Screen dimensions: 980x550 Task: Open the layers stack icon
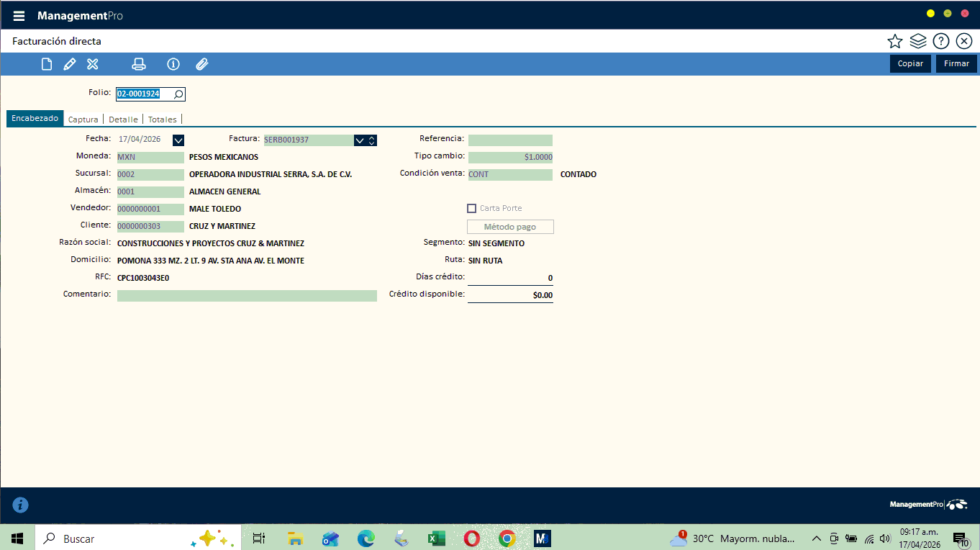pos(917,41)
